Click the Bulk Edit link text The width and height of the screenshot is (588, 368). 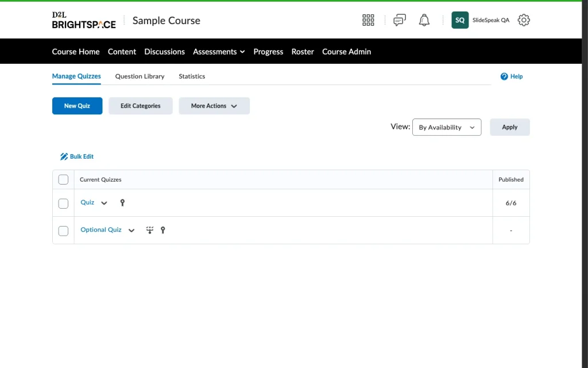point(82,156)
